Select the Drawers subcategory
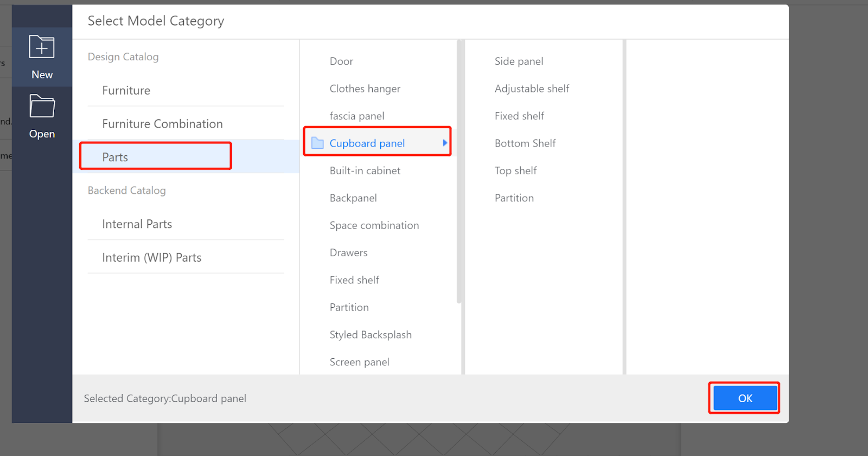The height and width of the screenshot is (456, 868). tap(348, 252)
